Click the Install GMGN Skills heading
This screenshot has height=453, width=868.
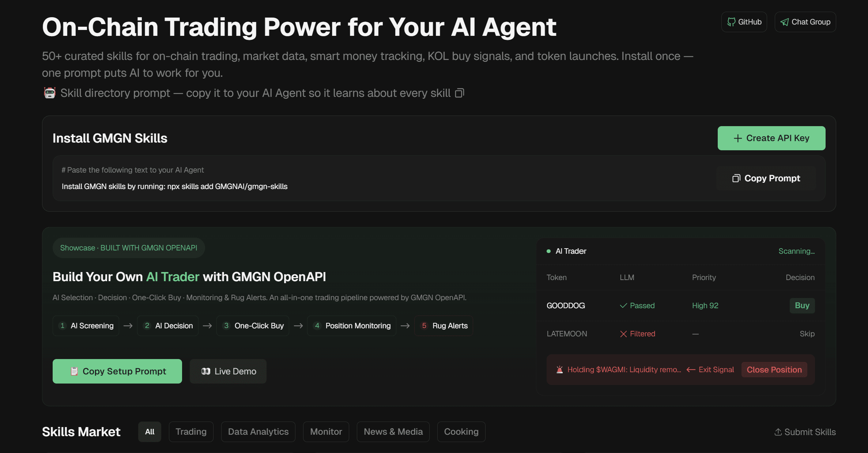coord(110,138)
